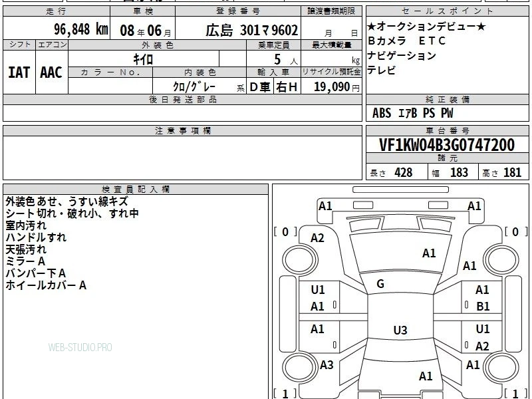Image resolution: width=532 pixels, height=399 pixels.
Task: Select the 外装色 header
Action: pos(157,45)
